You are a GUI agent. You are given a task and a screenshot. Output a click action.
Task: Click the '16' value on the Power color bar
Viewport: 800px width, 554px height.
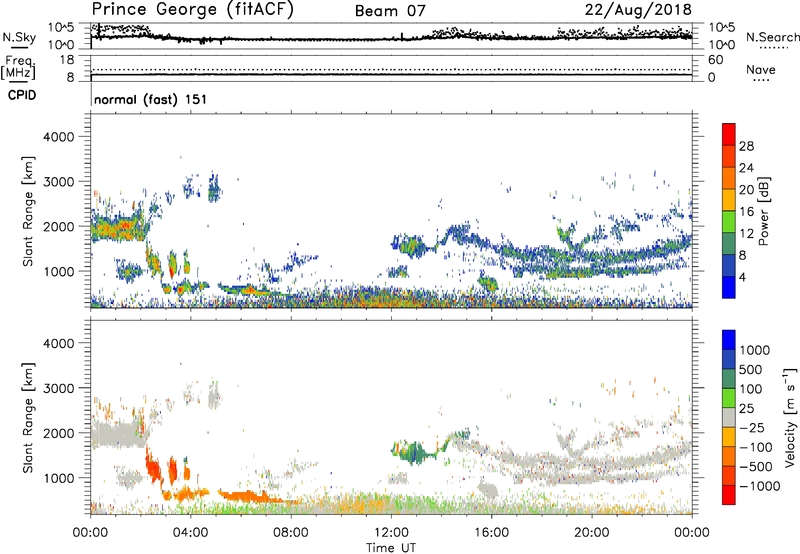[x=746, y=212]
